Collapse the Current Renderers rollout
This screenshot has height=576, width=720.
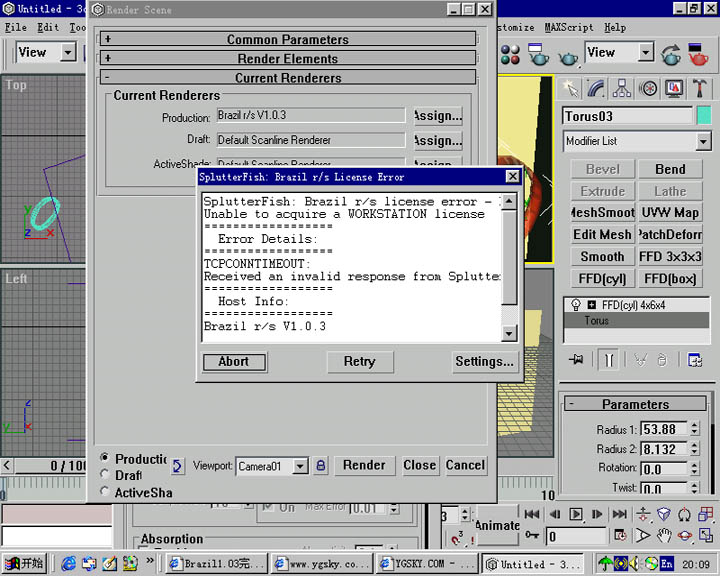(288, 78)
